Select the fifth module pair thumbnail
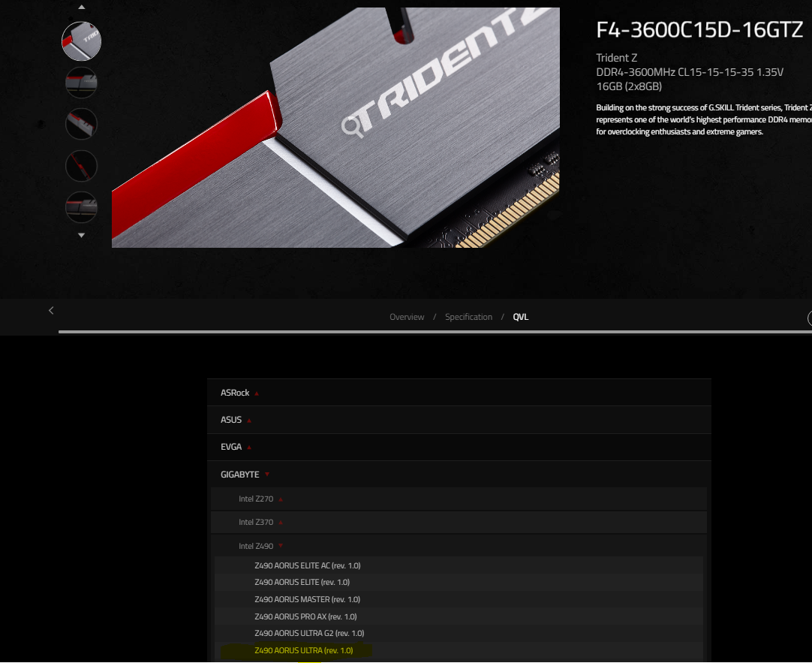This screenshot has height=663, width=812. (81, 207)
